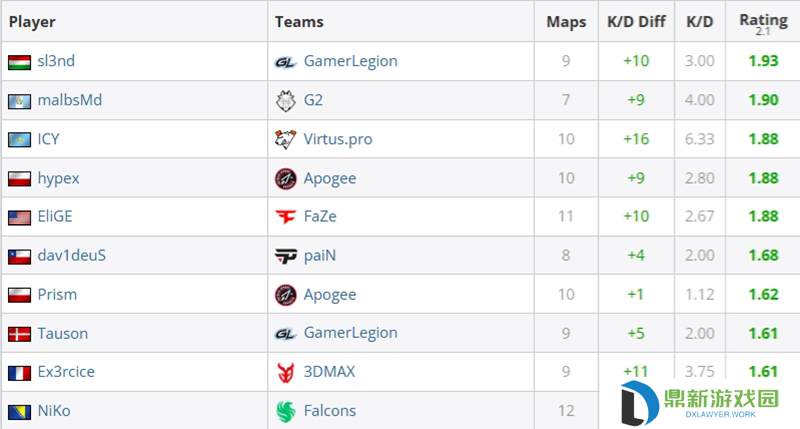Sort table by Player column header
The height and width of the screenshot is (429, 800).
click(x=32, y=22)
